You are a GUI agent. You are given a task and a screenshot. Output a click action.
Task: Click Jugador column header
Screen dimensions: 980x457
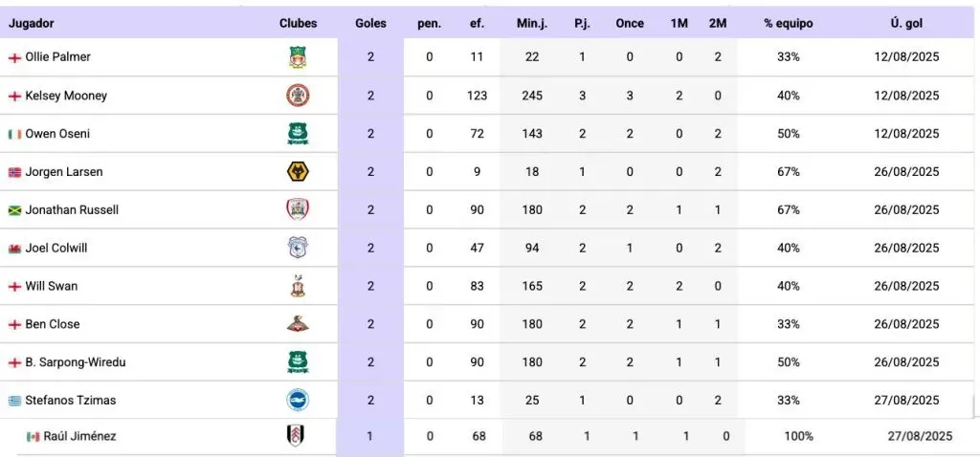32,23
